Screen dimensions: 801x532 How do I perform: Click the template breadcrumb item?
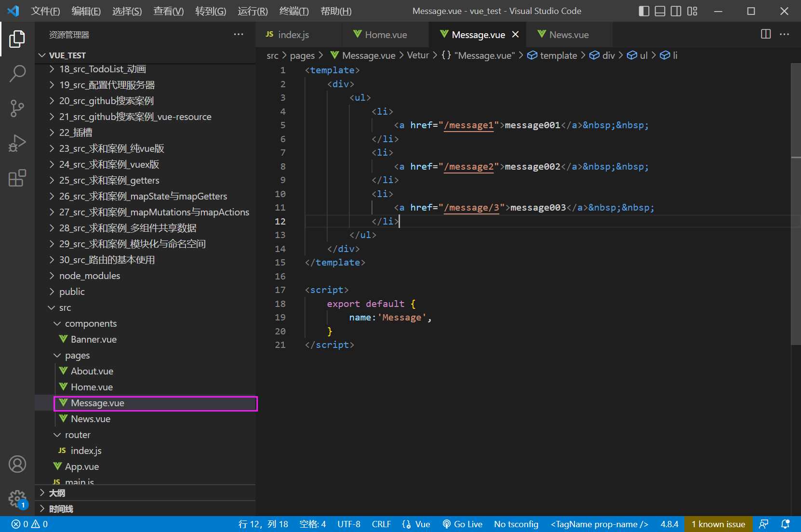(552, 55)
